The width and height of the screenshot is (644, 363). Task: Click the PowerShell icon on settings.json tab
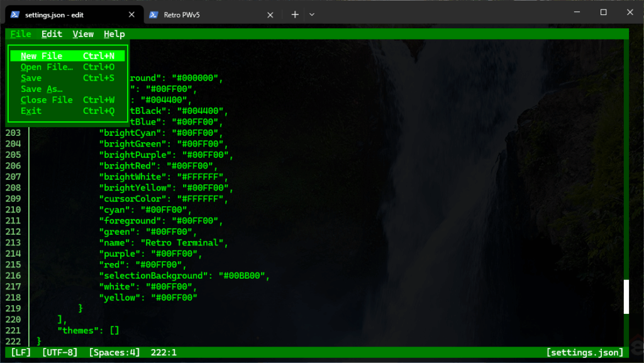15,14
